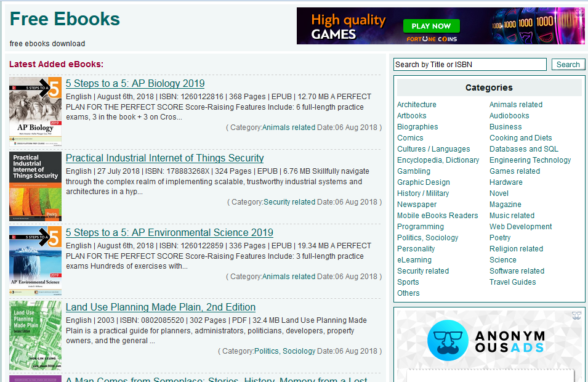Click the Politics, Sociology link under Land Use Planning

point(284,351)
